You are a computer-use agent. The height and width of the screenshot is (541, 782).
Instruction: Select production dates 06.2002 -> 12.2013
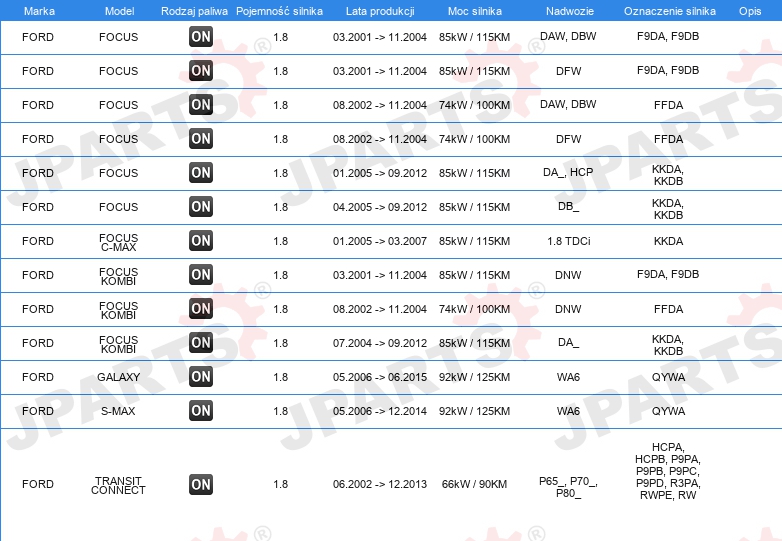click(380, 484)
